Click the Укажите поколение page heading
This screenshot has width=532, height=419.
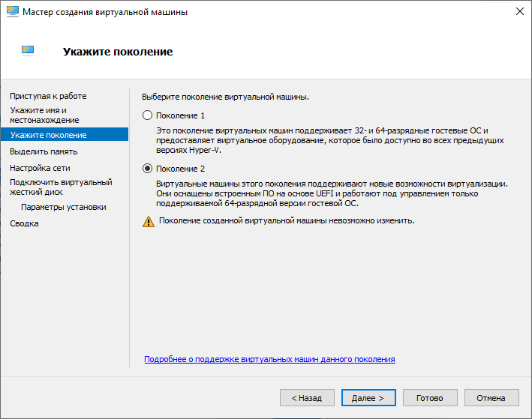tap(118, 52)
